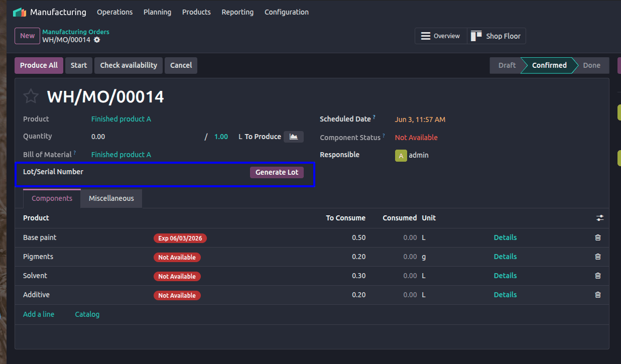The width and height of the screenshot is (621, 364).
Task: Open Finished product A bill of material
Action: point(121,155)
